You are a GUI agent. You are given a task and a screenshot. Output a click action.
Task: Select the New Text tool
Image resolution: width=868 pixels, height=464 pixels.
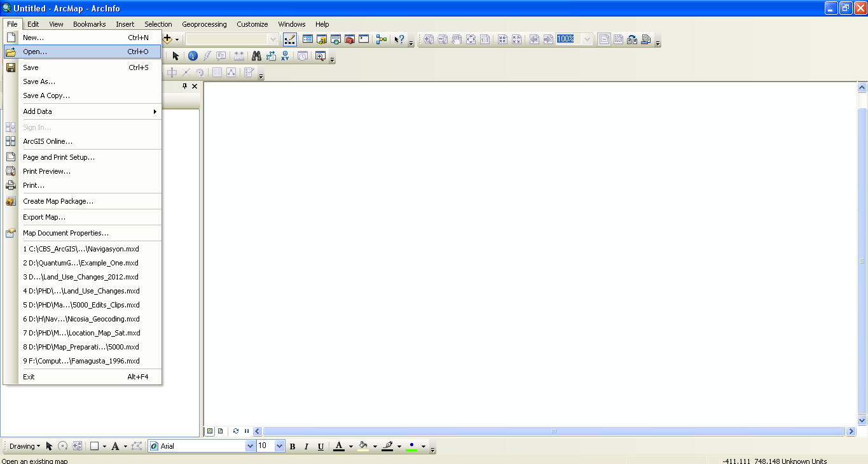point(115,446)
